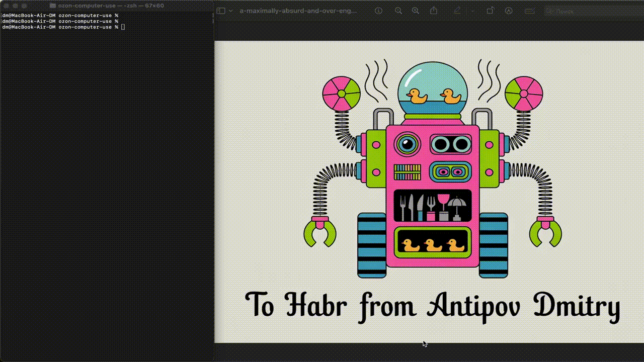The image size is (644, 362).
Task: Expand the highlight pen options arrow
Action: [x=472, y=11]
